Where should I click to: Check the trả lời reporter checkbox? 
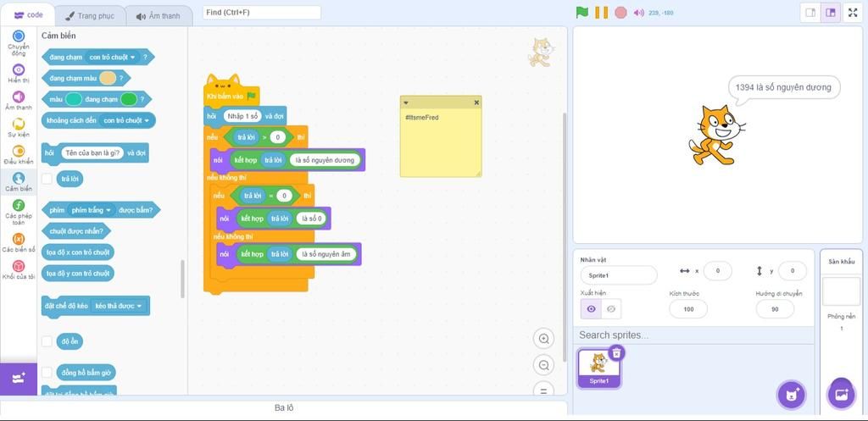point(47,179)
